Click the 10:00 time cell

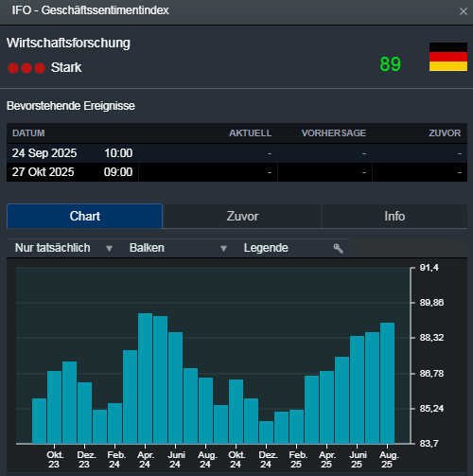tap(118, 153)
